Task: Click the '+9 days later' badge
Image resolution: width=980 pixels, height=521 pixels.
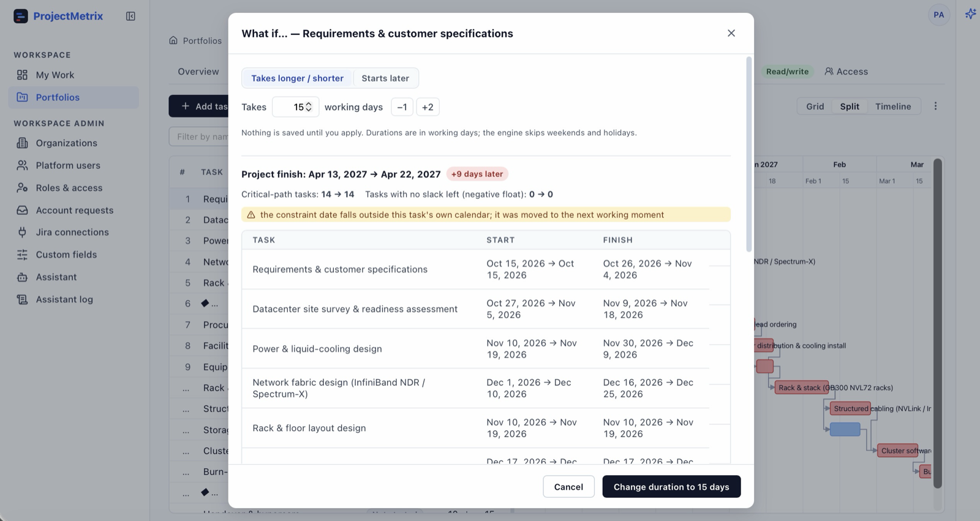Action: click(x=477, y=174)
